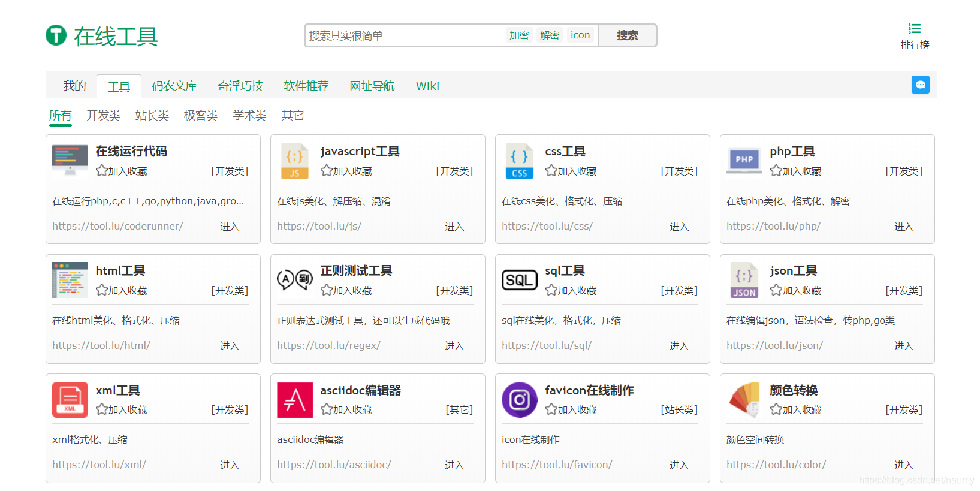Favorite favicon在线制作 with the star icon
The image size is (980, 491).
551,409
